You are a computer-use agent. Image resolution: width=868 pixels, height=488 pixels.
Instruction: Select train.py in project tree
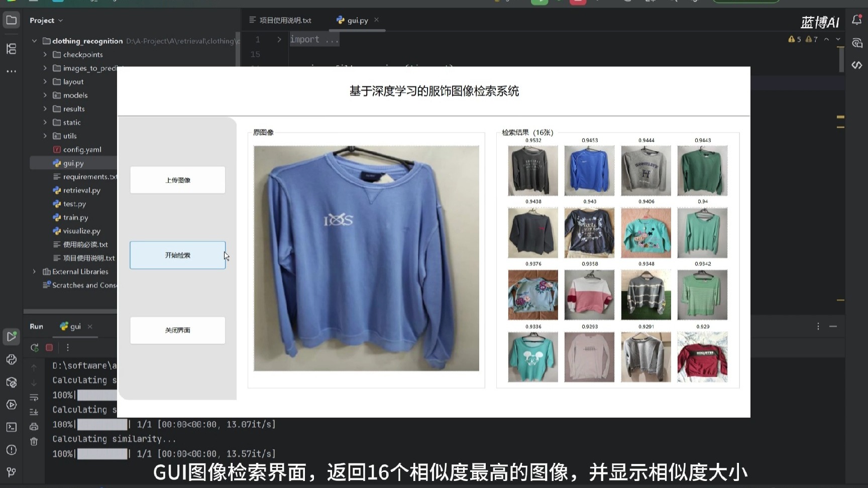point(70,217)
